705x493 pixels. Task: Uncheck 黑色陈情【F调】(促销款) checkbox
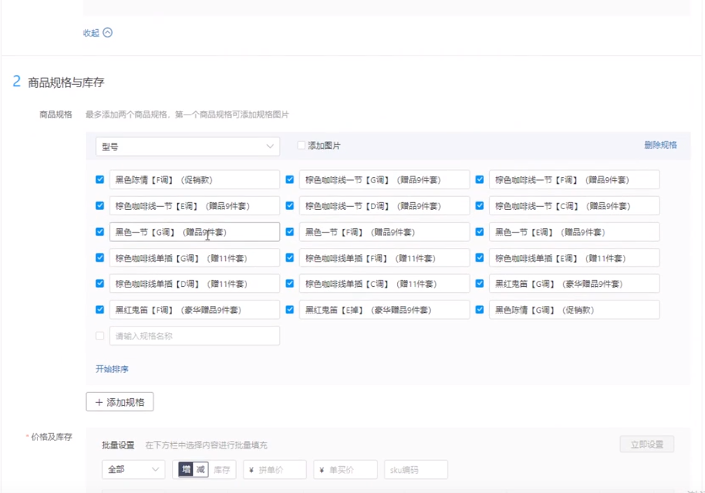coord(100,179)
